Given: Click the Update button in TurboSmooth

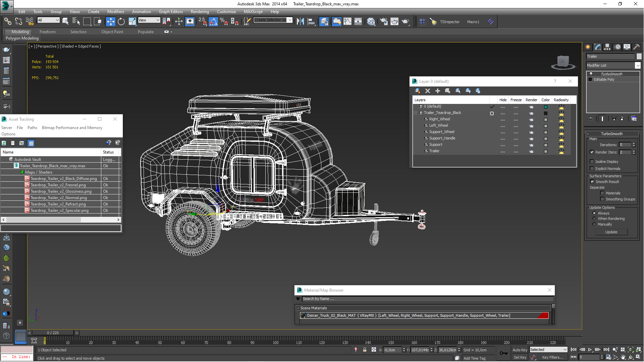Looking at the screenshot, I should tap(611, 232).
